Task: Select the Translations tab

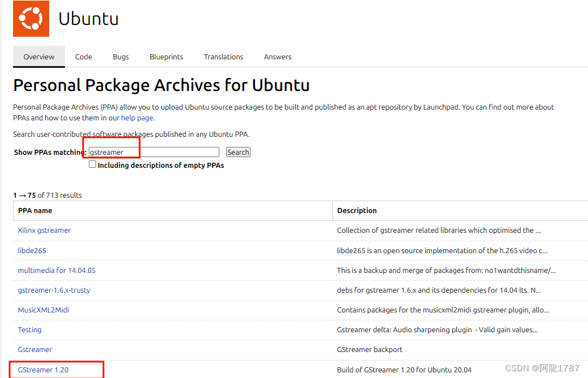Action: click(x=223, y=57)
